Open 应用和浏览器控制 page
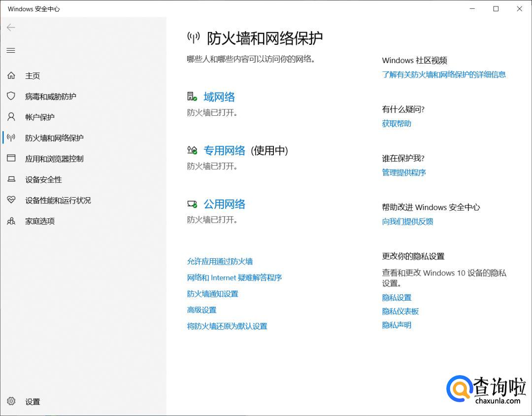Screen dimensions: 532x416 point(54,159)
